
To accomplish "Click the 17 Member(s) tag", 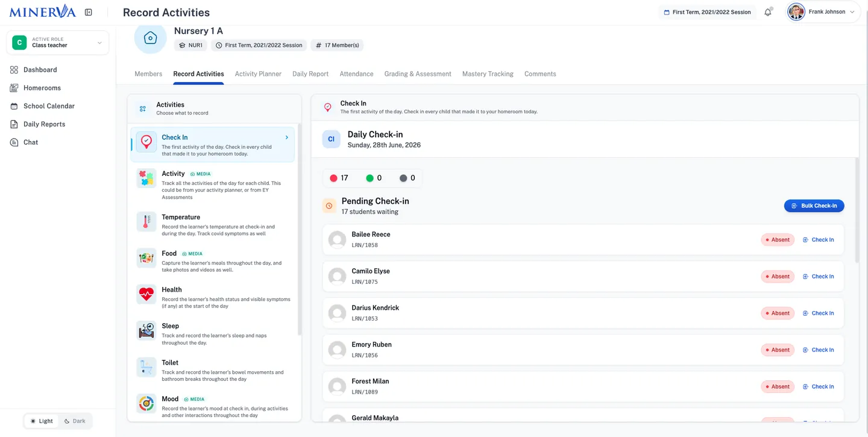I will point(337,45).
